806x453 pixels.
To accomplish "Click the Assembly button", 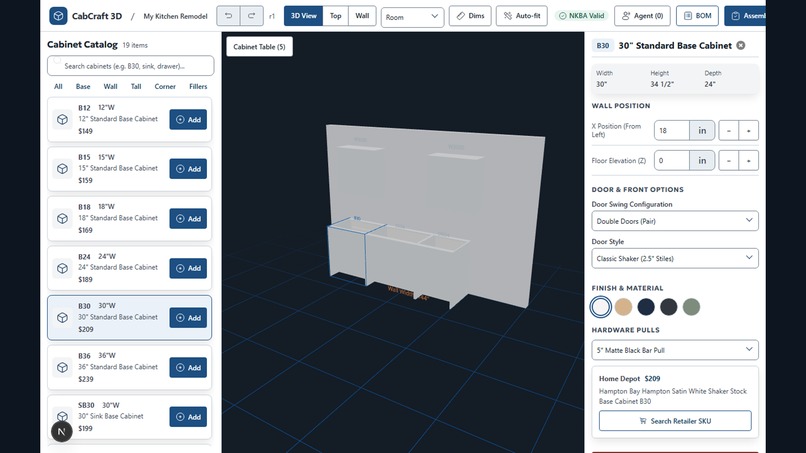I will (x=745, y=16).
